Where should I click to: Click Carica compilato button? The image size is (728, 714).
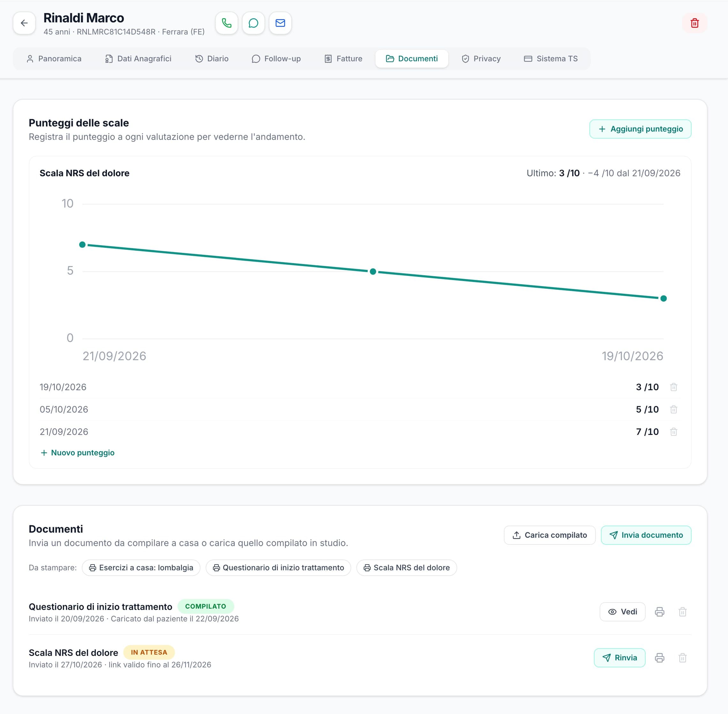point(550,535)
